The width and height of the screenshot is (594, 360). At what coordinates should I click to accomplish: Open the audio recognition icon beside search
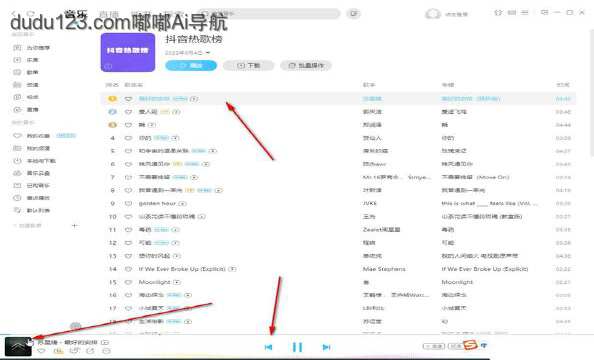353,14
